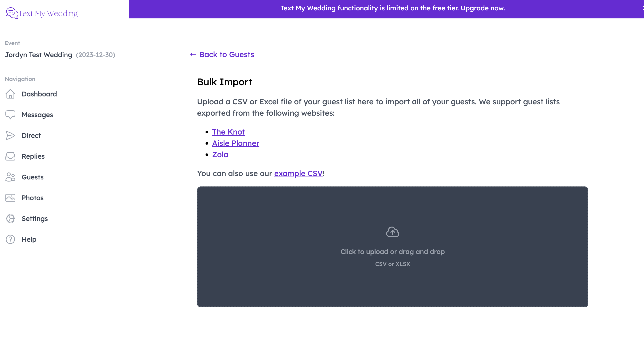Open the Zola link
Viewport: 644px width, 363px height.
pos(220,154)
